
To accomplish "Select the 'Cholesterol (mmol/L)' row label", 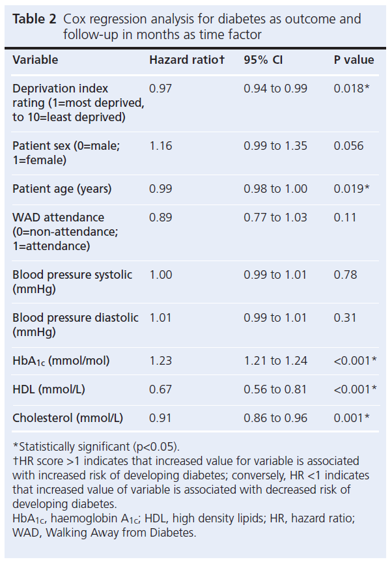I will (68, 418).
